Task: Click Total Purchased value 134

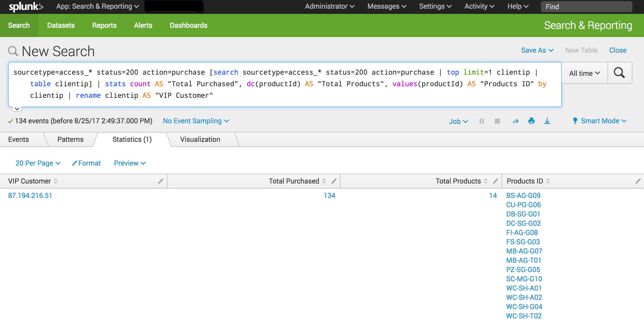Action: click(330, 196)
